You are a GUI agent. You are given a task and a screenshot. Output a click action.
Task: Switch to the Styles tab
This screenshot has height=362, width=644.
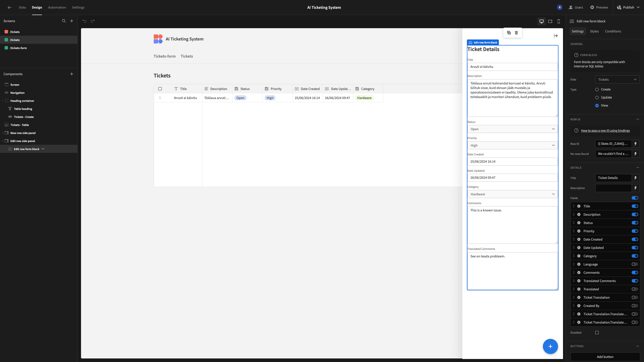(x=594, y=31)
